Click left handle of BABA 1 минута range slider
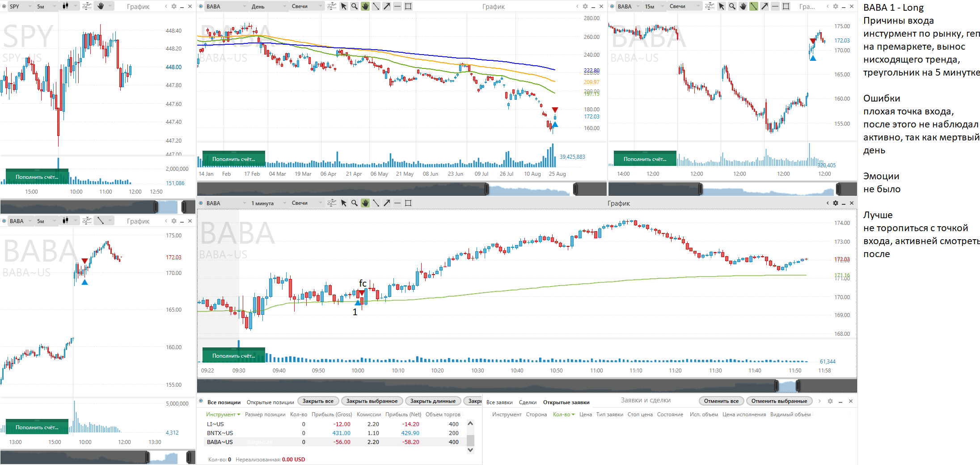Screen dimensions: 980x465 (x=777, y=385)
